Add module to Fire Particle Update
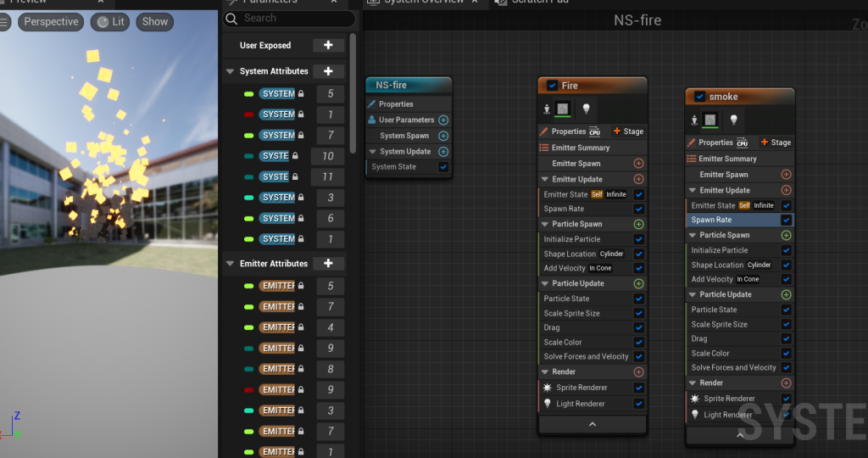 point(638,283)
